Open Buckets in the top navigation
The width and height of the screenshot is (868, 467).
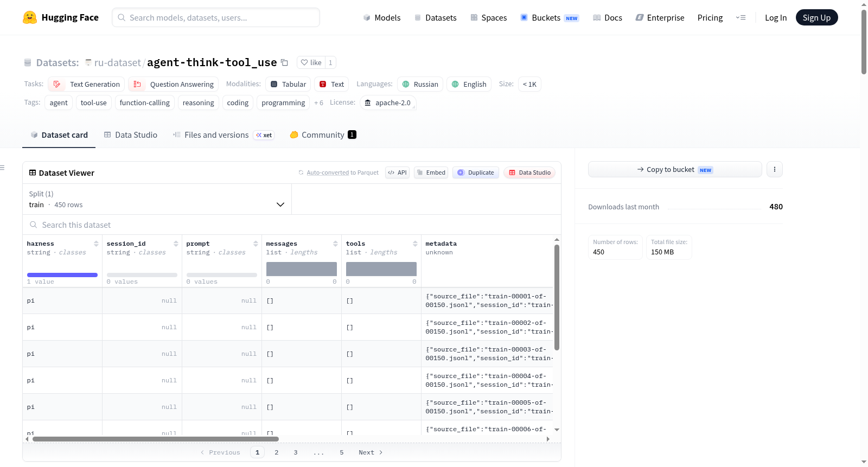click(550, 17)
